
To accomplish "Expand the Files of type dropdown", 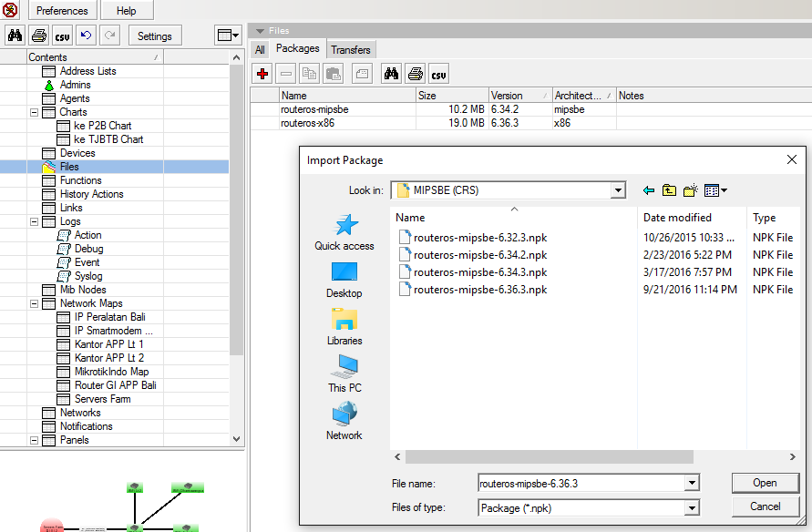I will coord(692,508).
